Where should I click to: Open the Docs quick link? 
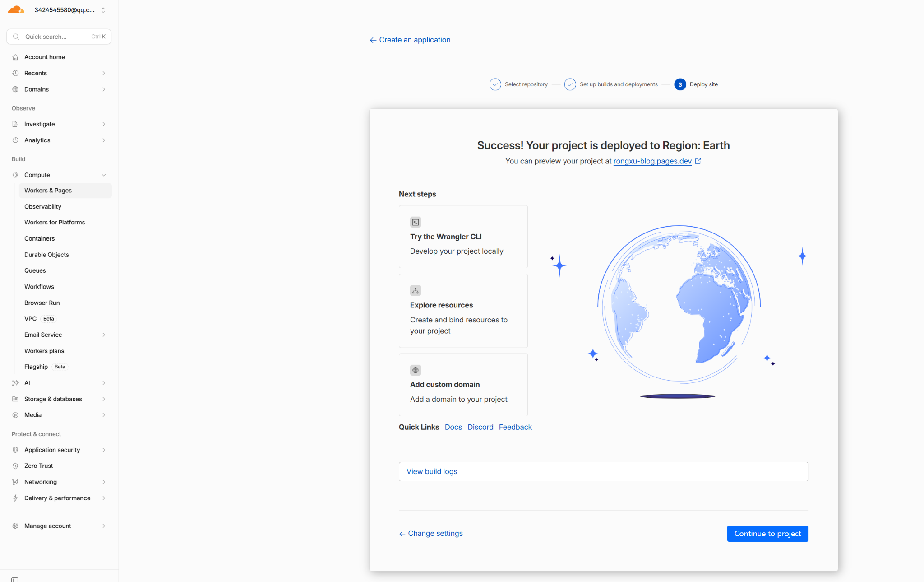click(x=453, y=427)
